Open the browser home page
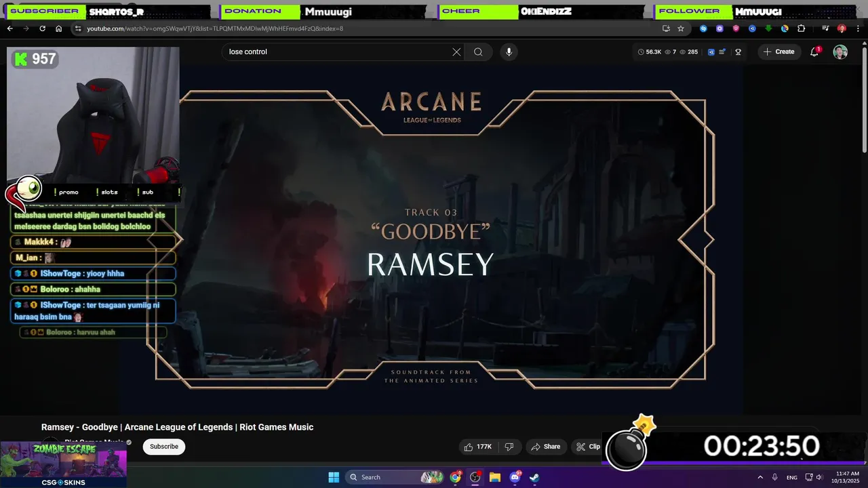The image size is (868, 488). (x=58, y=28)
